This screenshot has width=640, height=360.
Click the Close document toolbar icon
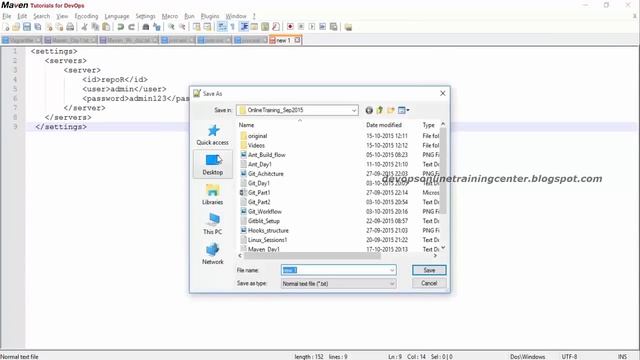(x=49, y=27)
